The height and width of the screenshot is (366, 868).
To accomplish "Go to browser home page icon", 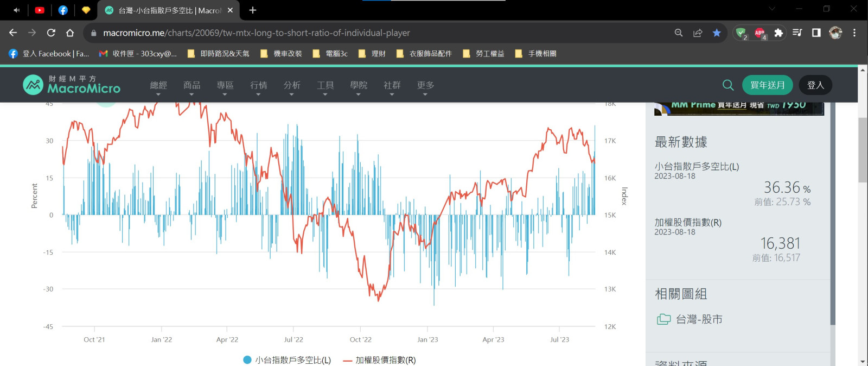I will tap(70, 33).
